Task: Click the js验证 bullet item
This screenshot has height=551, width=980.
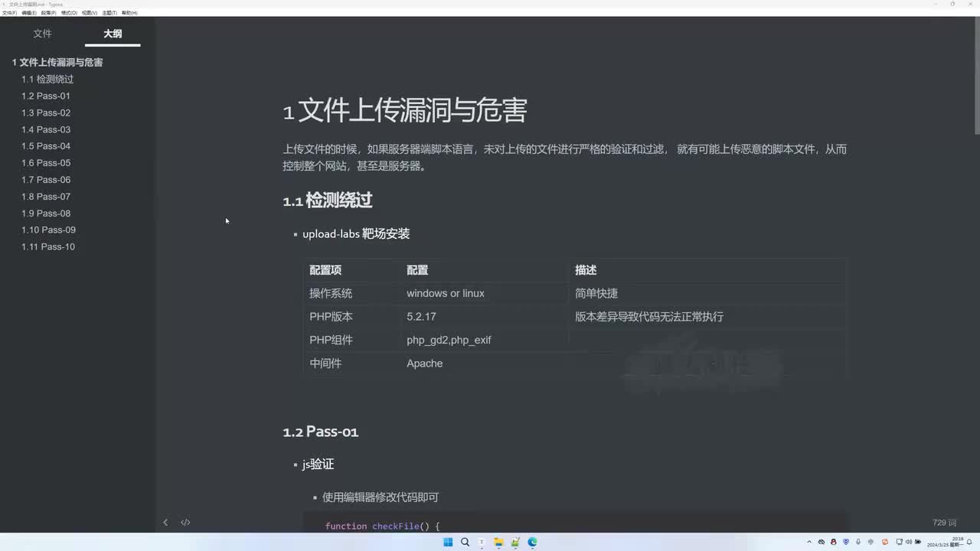Action: pos(318,465)
